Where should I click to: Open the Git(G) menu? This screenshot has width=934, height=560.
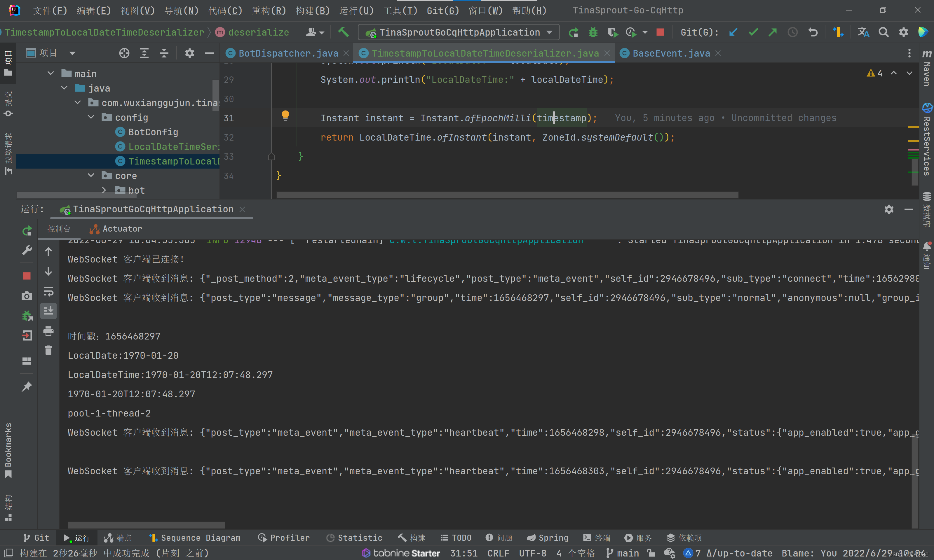coord(442,10)
